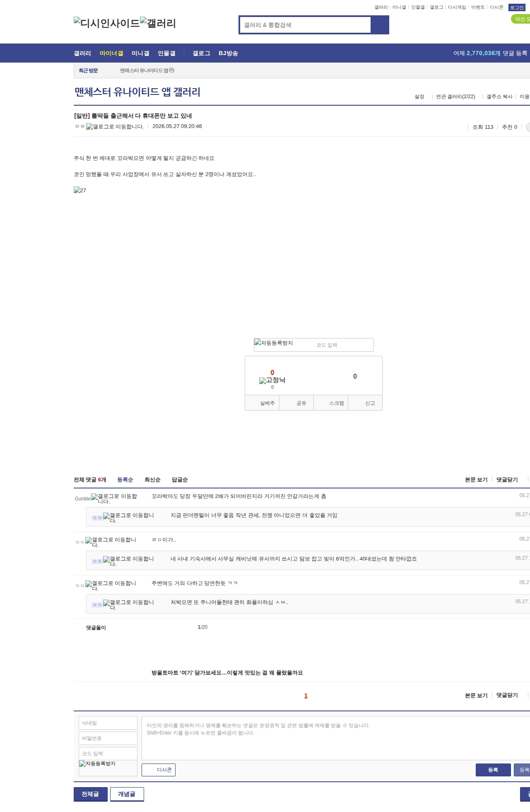Open the post author's gallog icon beside the date
The image size is (530, 812).
pos(115,127)
